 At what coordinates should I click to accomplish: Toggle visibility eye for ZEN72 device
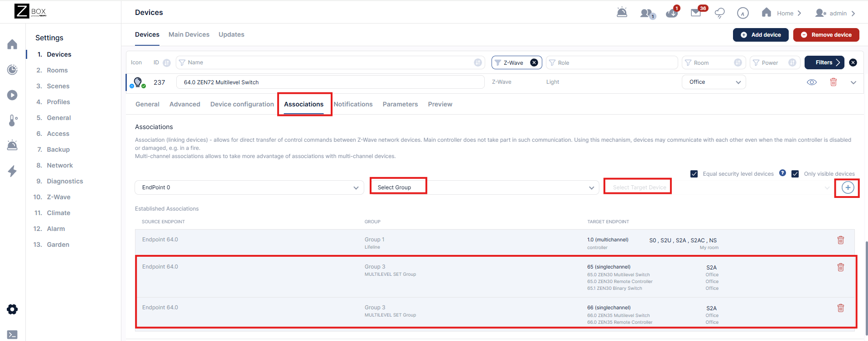pyautogui.click(x=812, y=82)
